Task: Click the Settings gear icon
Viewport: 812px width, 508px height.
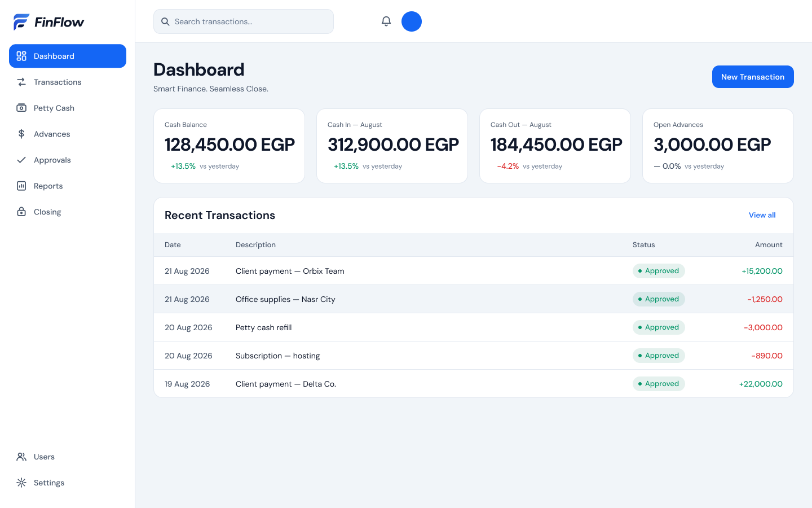Action: click(21, 483)
